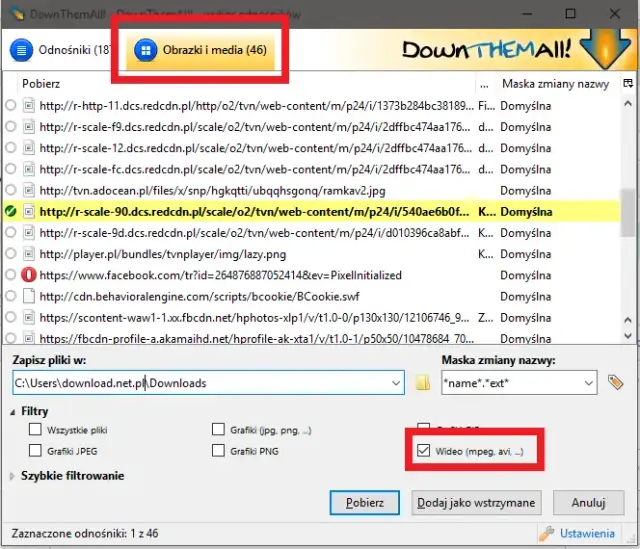
Task: Click the Pobierz download button
Action: pos(364,502)
